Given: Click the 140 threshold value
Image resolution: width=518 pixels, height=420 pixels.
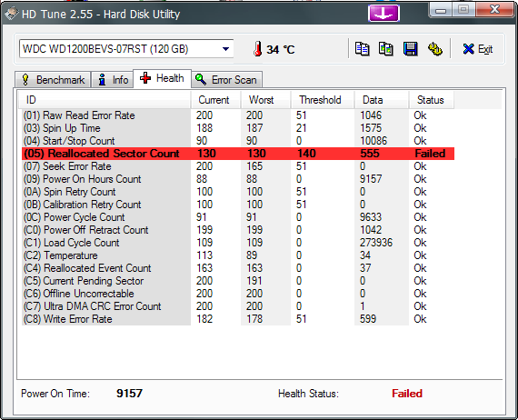Looking at the screenshot, I should coord(306,154).
